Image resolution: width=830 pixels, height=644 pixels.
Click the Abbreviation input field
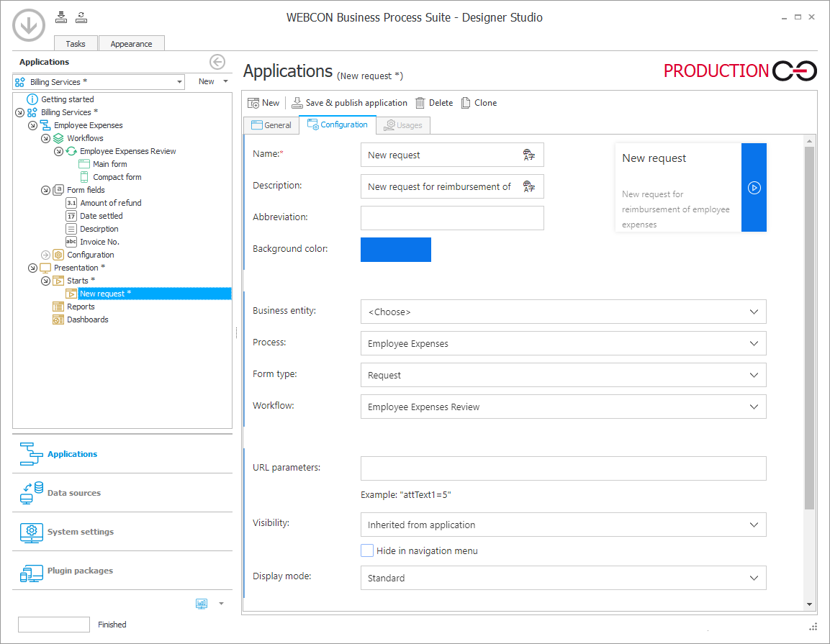(x=452, y=218)
